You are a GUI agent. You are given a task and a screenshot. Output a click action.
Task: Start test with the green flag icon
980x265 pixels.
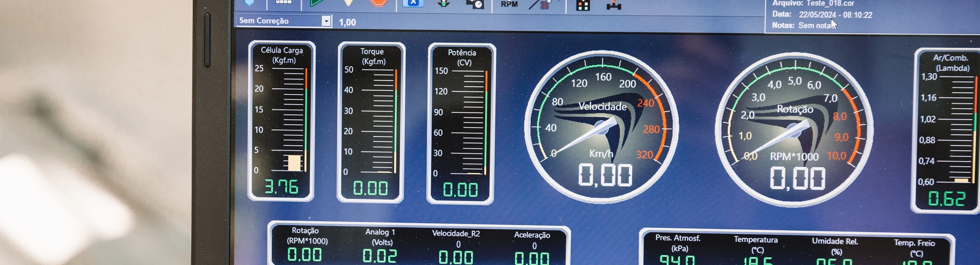click(x=317, y=3)
